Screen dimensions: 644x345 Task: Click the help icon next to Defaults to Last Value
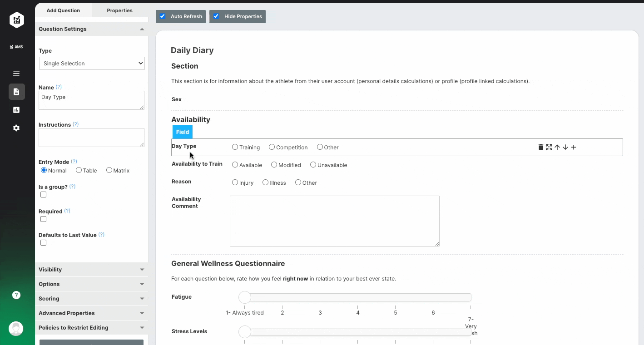point(102,235)
